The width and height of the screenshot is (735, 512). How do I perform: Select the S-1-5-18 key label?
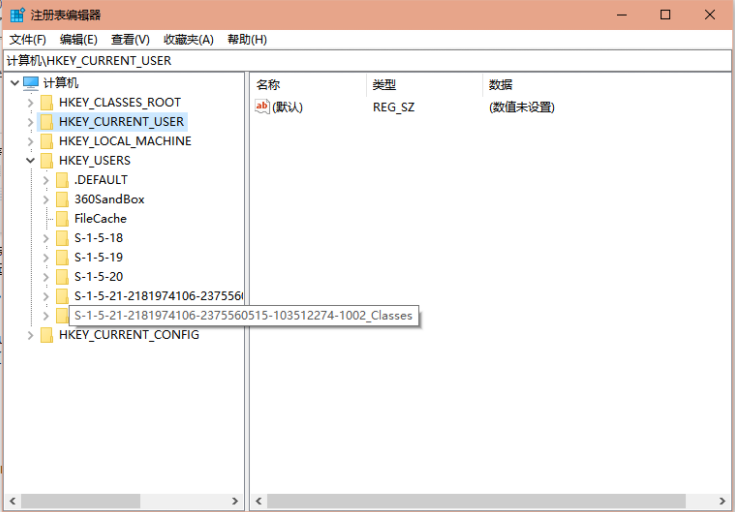click(98, 238)
